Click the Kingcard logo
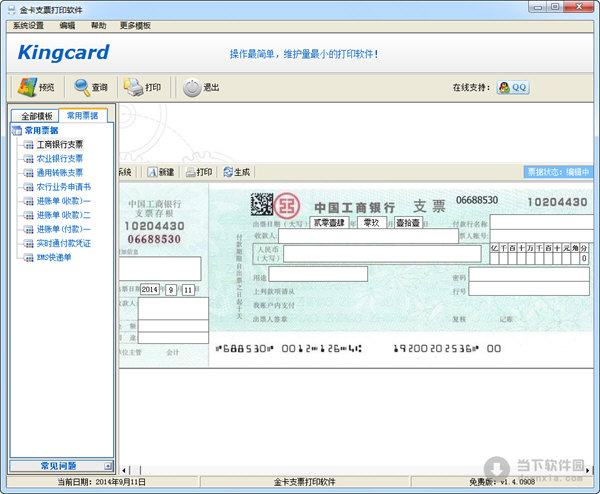 coord(64,53)
